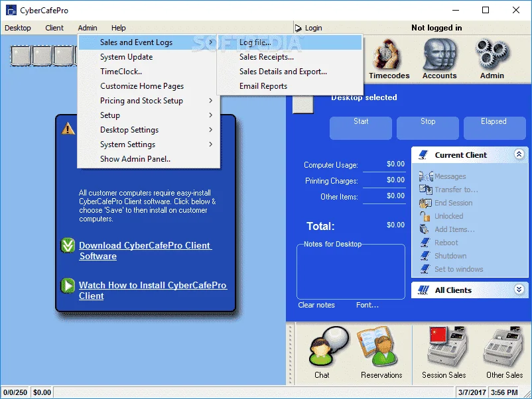Expand the All Clients panel chevron
Image resolution: width=532 pixels, height=399 pixels.
click(519, 289)
